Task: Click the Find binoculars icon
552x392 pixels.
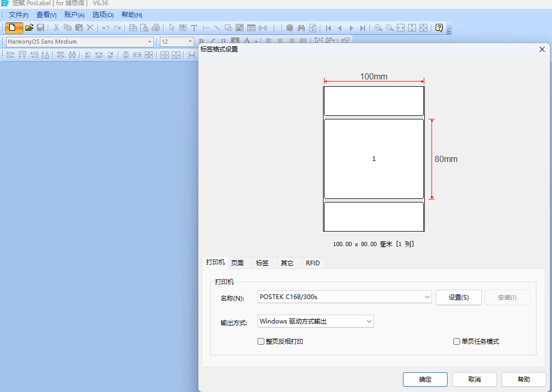Action: [x=301, y=28]
